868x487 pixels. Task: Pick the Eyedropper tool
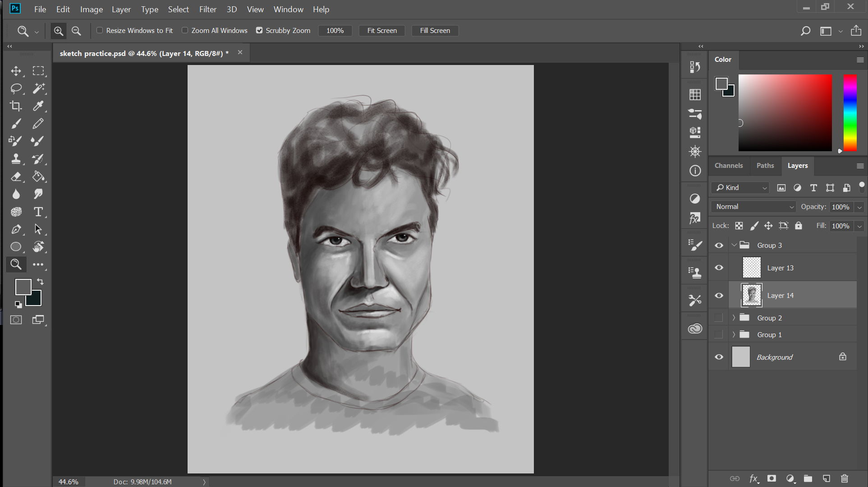pos(38,106)
